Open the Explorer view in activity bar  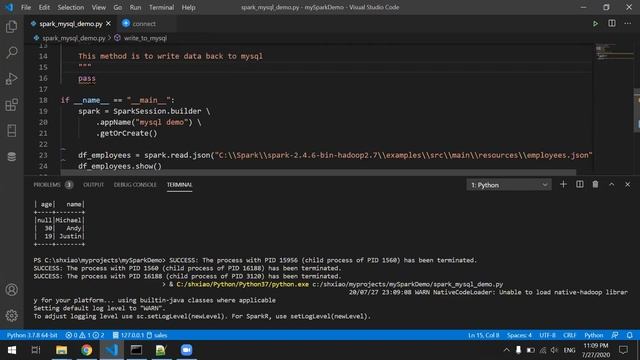click(11, 27)
